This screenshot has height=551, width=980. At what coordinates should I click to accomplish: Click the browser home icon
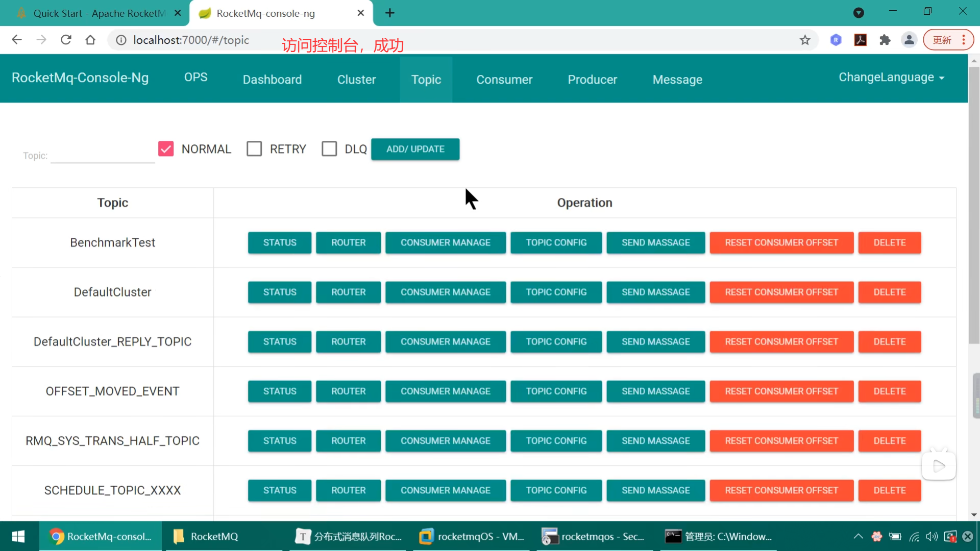tap(90, 40)
